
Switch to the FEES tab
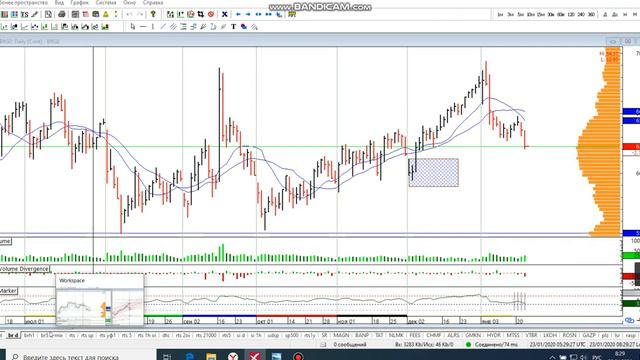tap(415, 335)
